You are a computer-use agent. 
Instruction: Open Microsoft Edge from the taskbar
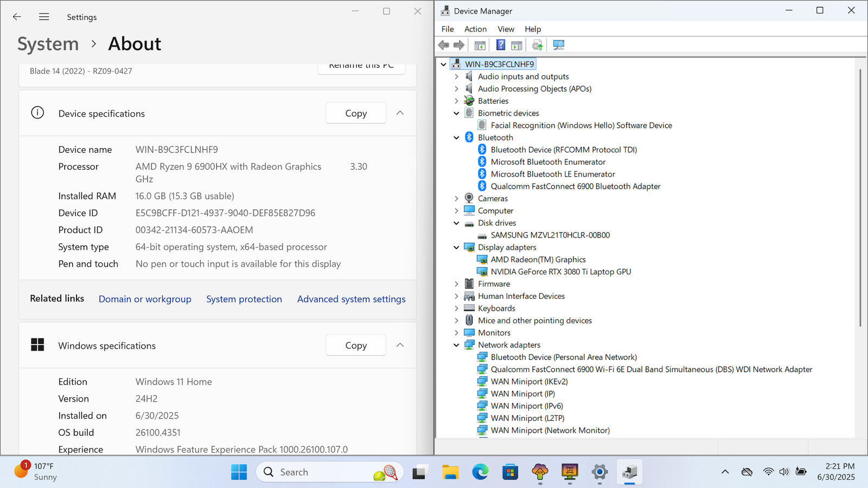tap(480, 472)
